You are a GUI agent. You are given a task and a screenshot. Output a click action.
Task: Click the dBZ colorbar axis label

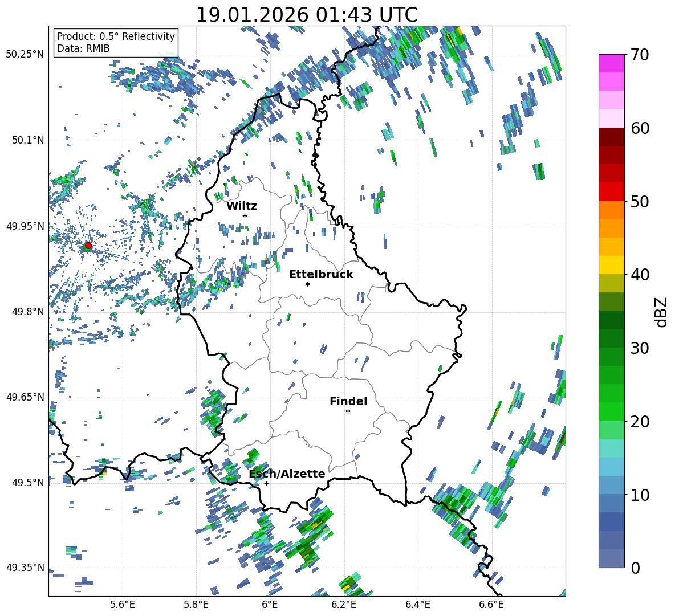662,312
